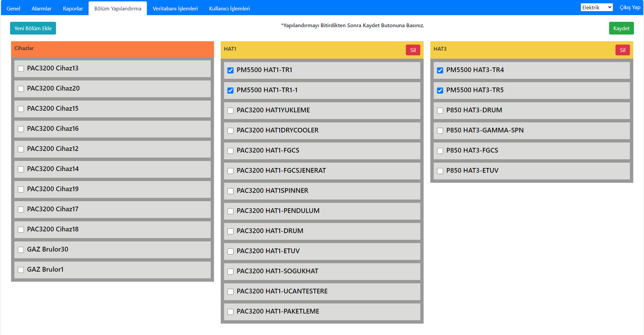644x335 pixels.
Task: Uncheck PM5500 HAT1-TR1-1 checkbox
Action: click(x=231, y=91)
